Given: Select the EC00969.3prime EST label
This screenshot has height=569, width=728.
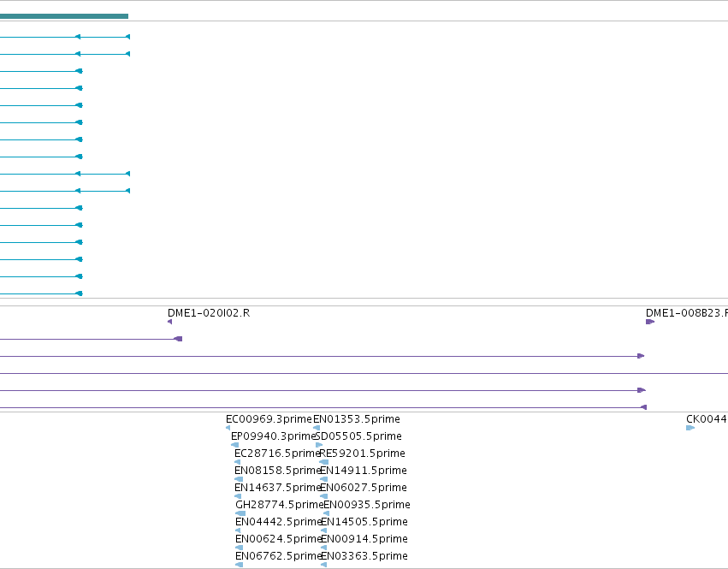Looking at the screenshot, I should click(x=269, y=419).
